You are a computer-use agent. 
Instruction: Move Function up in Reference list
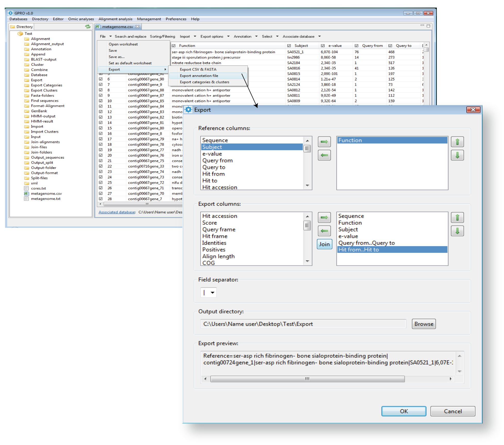pos(457,142)
